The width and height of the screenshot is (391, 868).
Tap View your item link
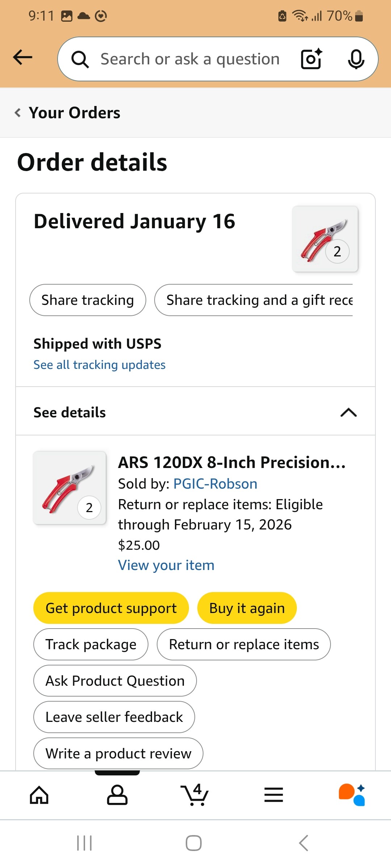[x=166, y=565]
